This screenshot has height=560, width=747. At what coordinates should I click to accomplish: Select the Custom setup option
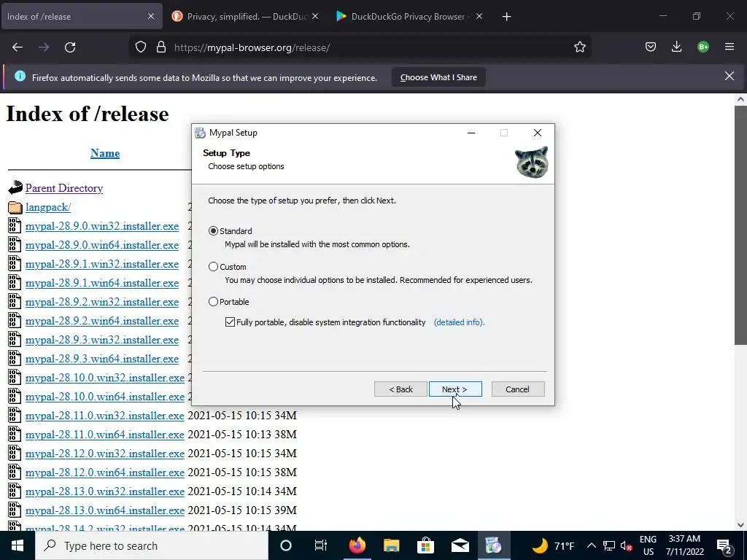tap(214, 267)
